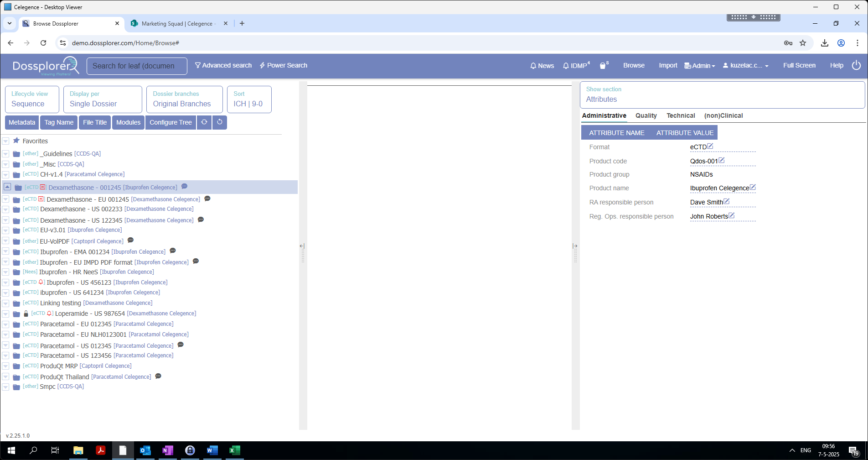The width and height of the screenshot is (868, 460).
Task: Click the Chrome downloads icon
Action: point(825,43)
